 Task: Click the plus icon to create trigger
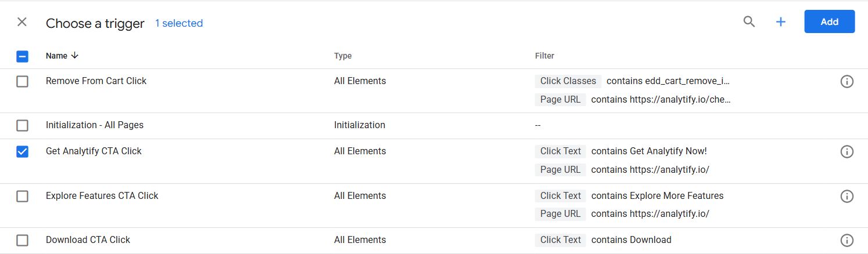(x=781, y=22)
